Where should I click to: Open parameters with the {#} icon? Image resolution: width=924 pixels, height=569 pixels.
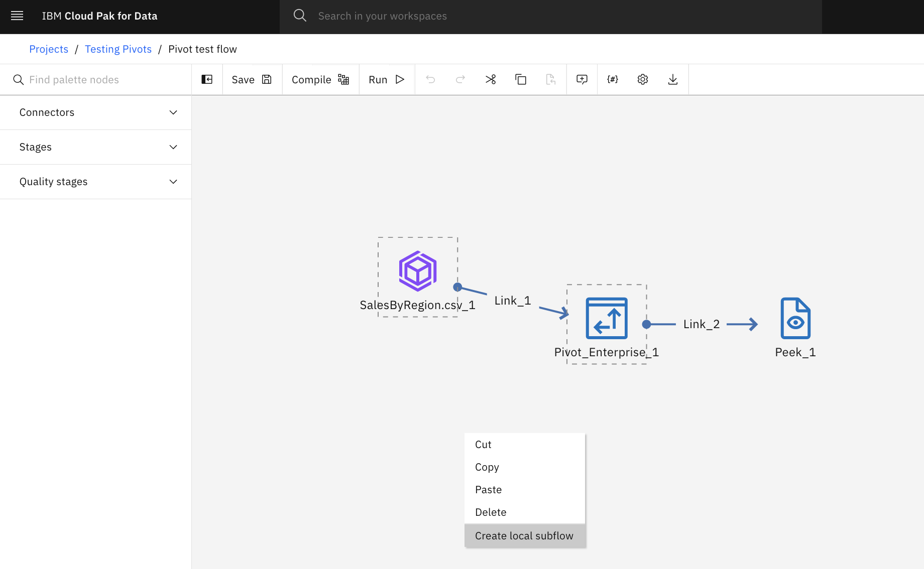point(613,79)
